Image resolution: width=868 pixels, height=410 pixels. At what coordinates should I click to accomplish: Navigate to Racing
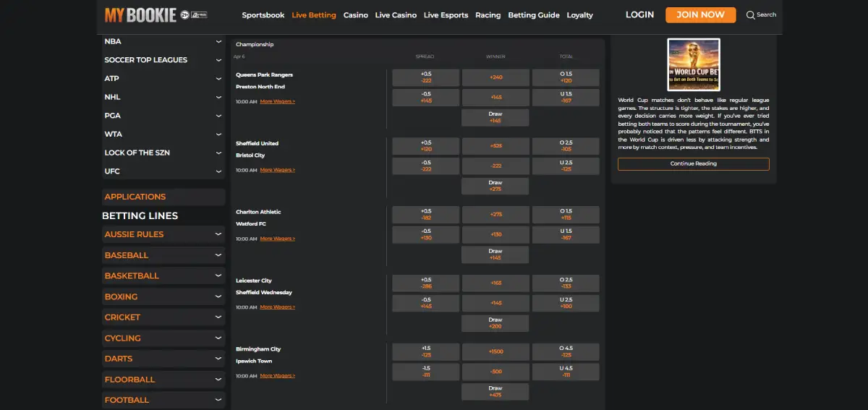488,15
